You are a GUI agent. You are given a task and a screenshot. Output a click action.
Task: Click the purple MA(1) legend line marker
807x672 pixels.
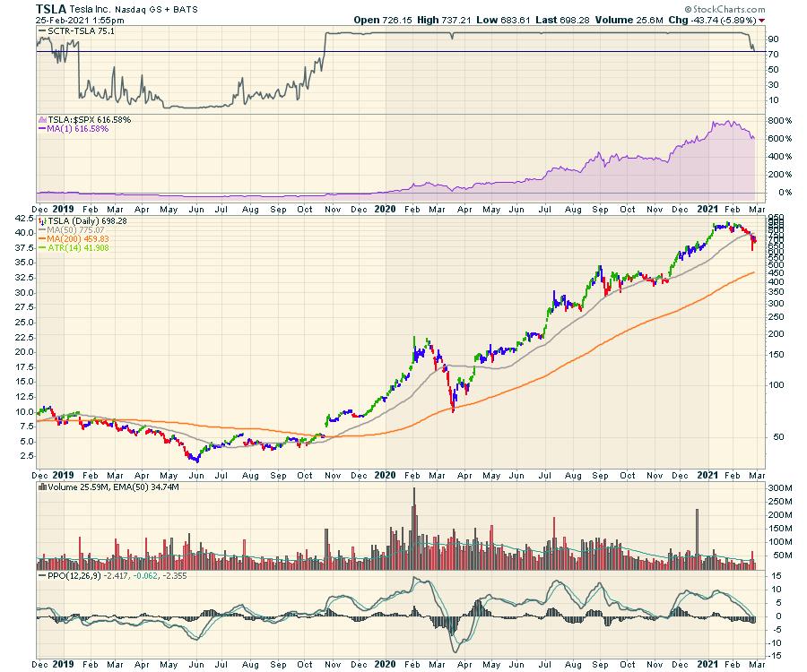(x=40, y=129)
